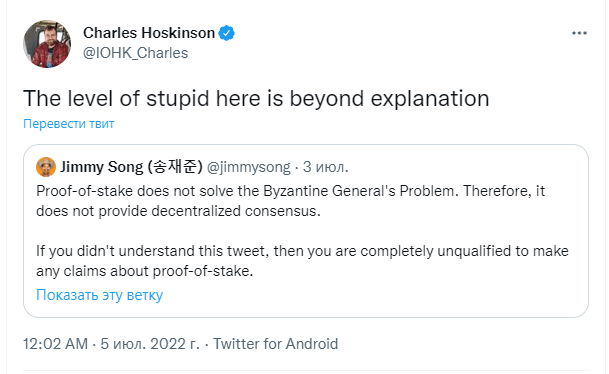The width and height of the screenshot is (609, 374).
Task: Open the @jimmysong handle
Action: coord(249,167)
